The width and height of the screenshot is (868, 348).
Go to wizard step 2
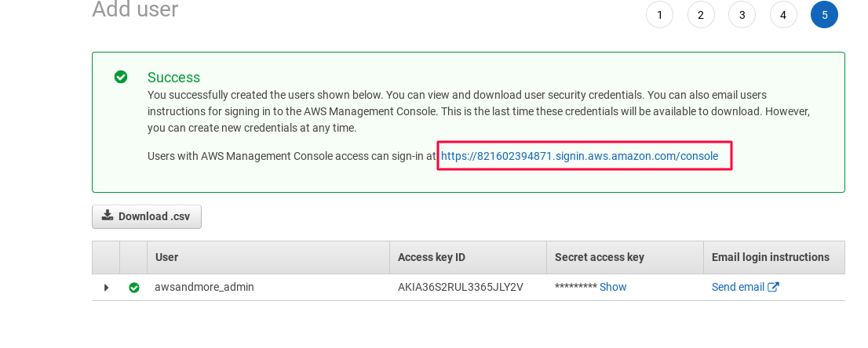(701, 15)
